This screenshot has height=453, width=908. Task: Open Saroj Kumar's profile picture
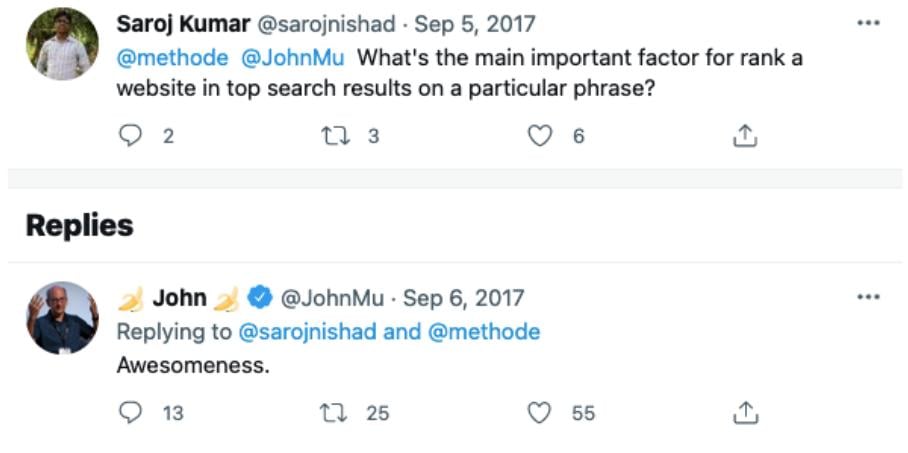click(62, 44)
